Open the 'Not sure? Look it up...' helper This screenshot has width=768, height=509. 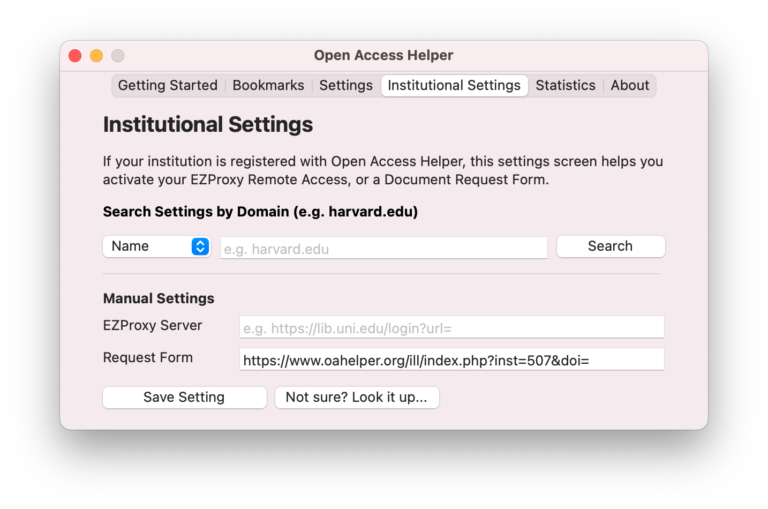click(x=357, y=397)
